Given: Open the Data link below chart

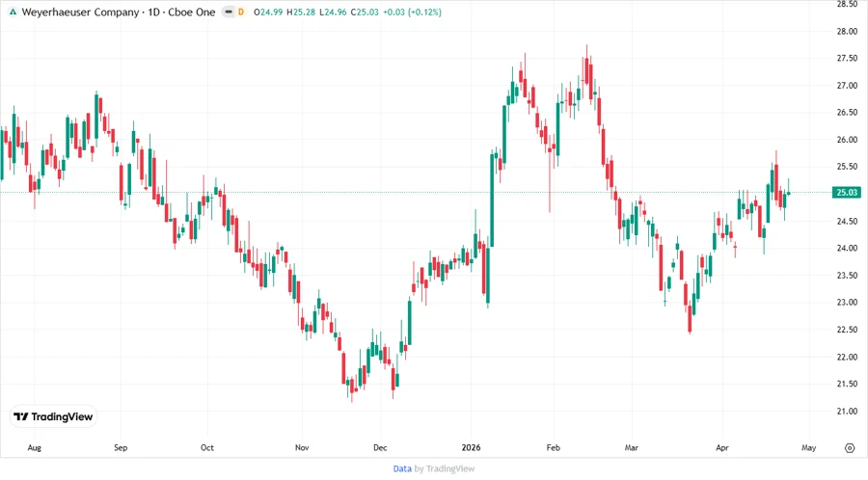Looking at the screenshot, I should (x=402, y=468).
